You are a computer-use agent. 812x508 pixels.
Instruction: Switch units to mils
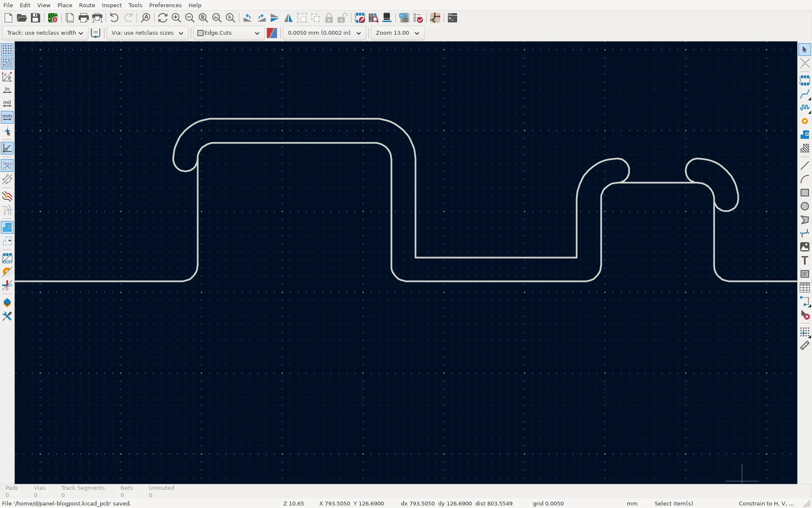tap(7, 103)
